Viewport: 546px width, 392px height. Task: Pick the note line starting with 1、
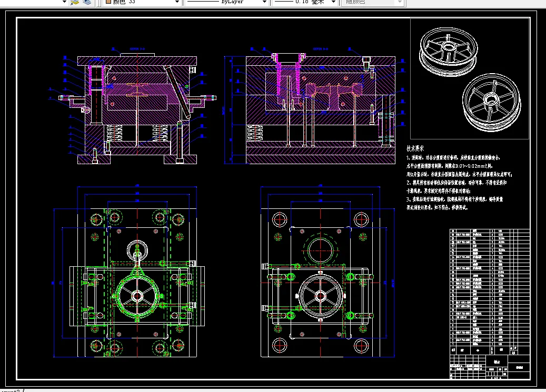[453, 158]
